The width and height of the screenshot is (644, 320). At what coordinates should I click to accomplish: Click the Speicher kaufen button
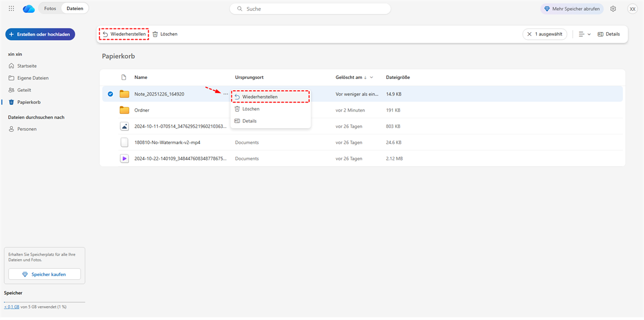tap(45, 274)
